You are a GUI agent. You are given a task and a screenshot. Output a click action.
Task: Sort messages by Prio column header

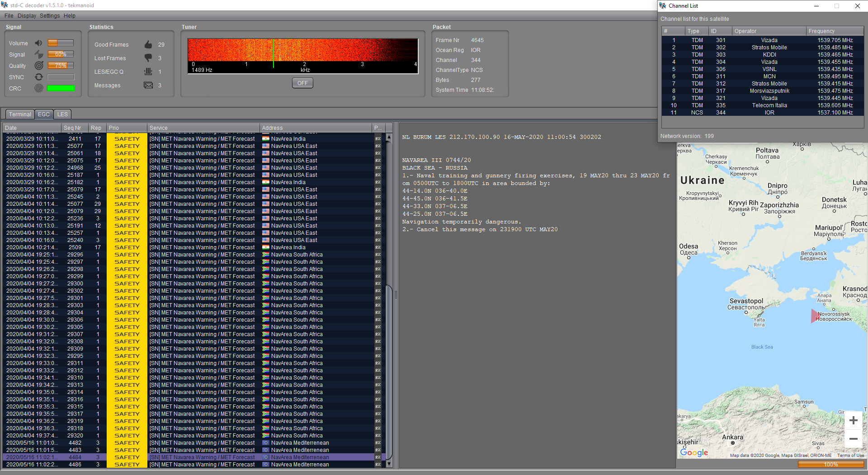click(127, 128)
